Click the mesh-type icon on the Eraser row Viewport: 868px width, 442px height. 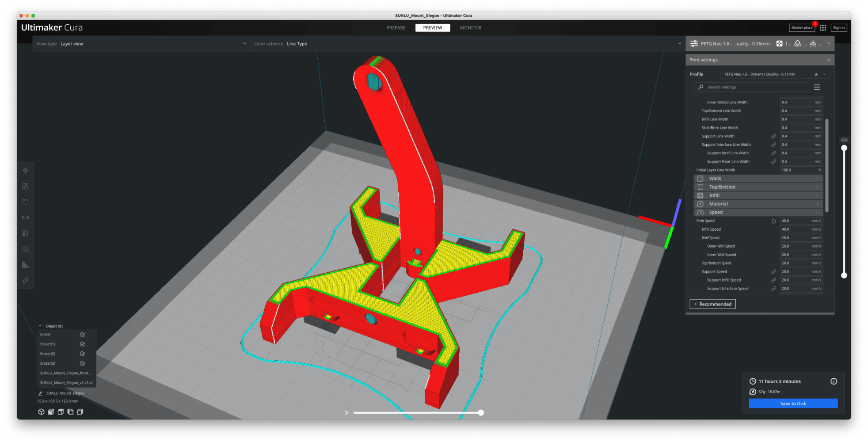coord(82,335)
